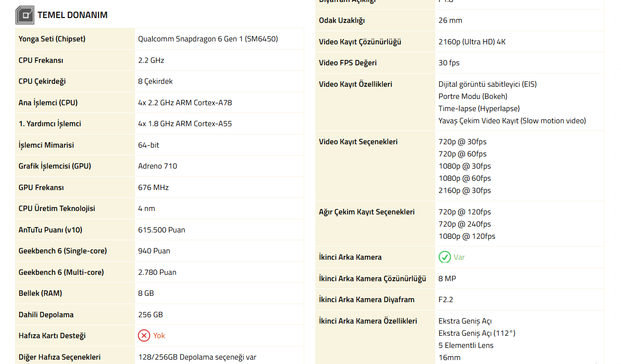Click the İkinci Arka Kamera Diyafram label
This screenshot has height=364, width=621.
click(x=367, y=300)
